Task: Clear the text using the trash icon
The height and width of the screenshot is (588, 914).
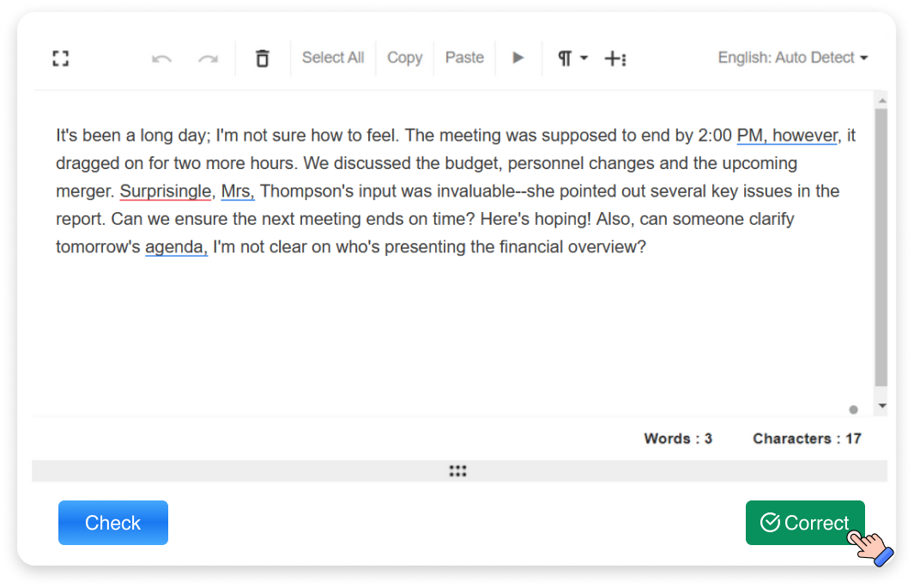Action: click(262, 58)
